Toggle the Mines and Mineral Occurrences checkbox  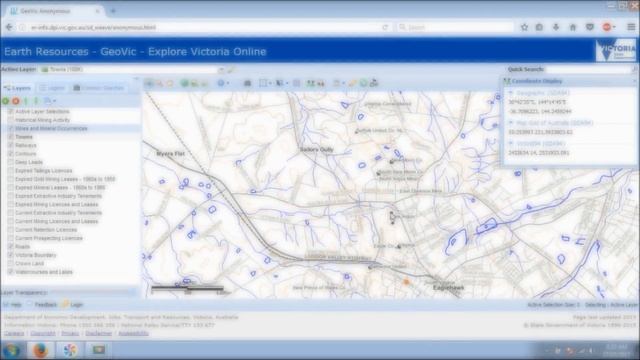coord(11,128)
